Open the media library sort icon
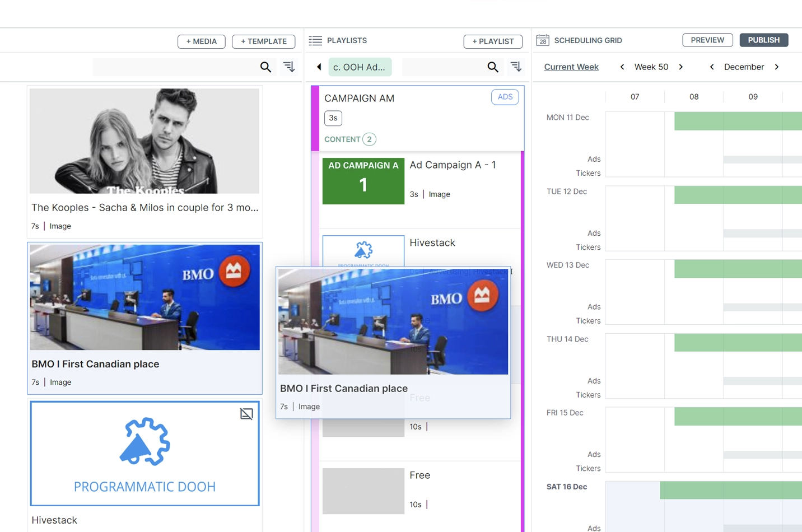802x532 pixels. (289, 67)
